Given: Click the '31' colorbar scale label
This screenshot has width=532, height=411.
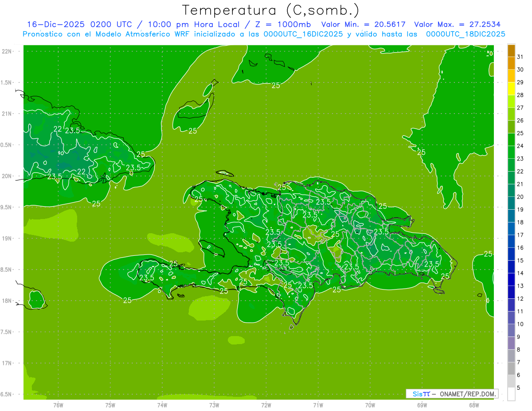Looking at the screenshot, I should click(520, 57).
